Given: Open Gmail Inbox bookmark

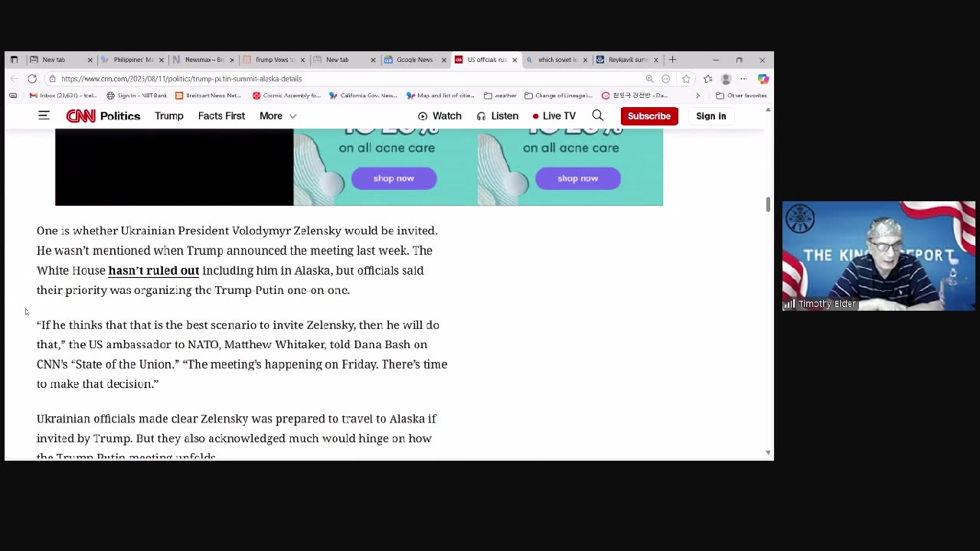Looking at the screenshot, I should (x=63, y=96).
